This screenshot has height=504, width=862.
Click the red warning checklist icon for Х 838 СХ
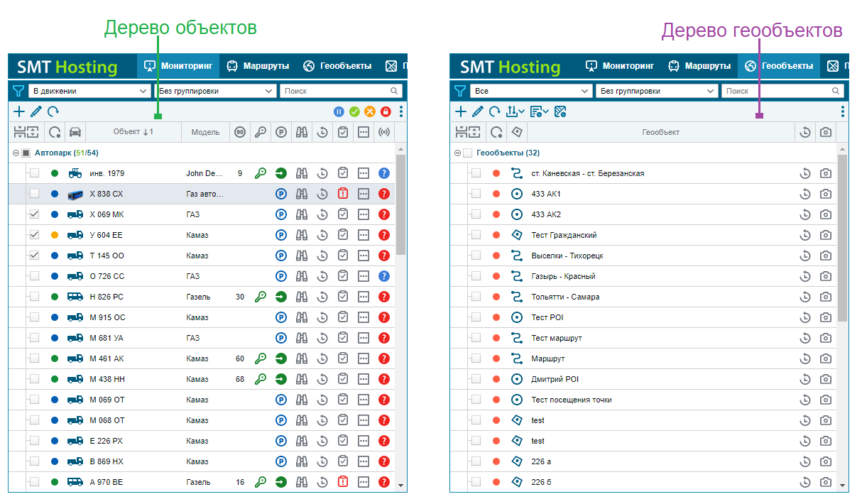(x=343, y=194)
